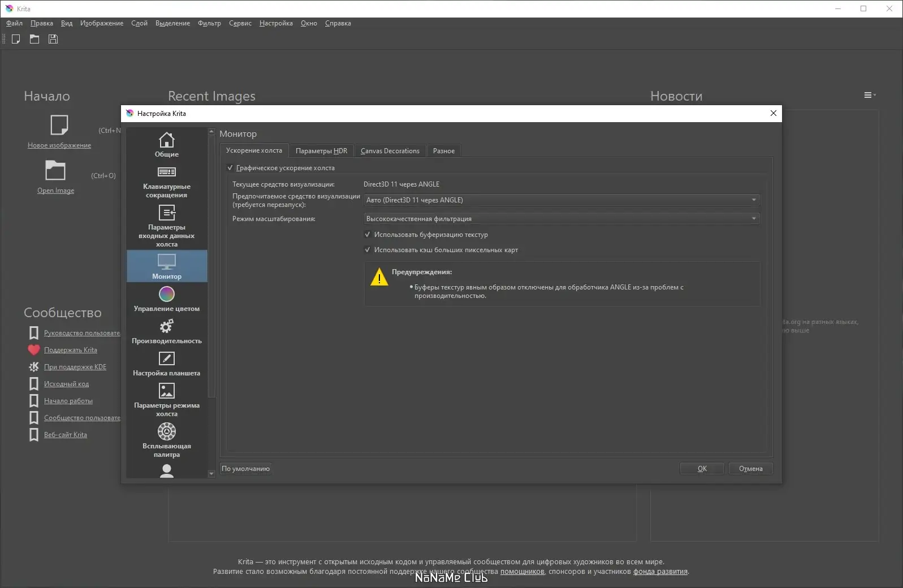This screenshot has width=903, height=588.
Task: Open Параметры режима холста icon
Action: pyautogui.click(x=167, y=391)
